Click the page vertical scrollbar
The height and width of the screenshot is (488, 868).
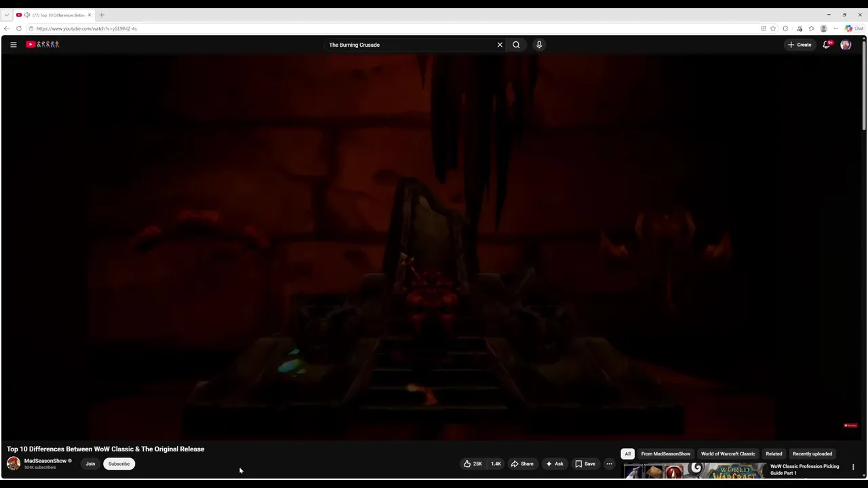[x=864, y=85]
